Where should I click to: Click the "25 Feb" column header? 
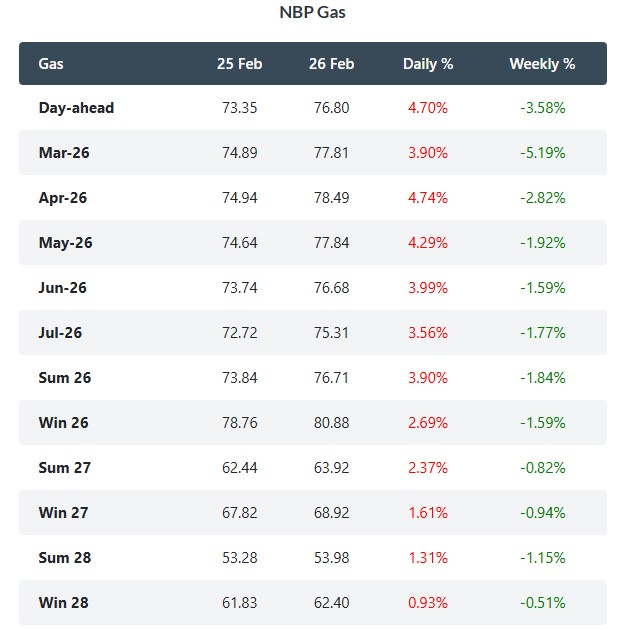click(x=239, y=64)
